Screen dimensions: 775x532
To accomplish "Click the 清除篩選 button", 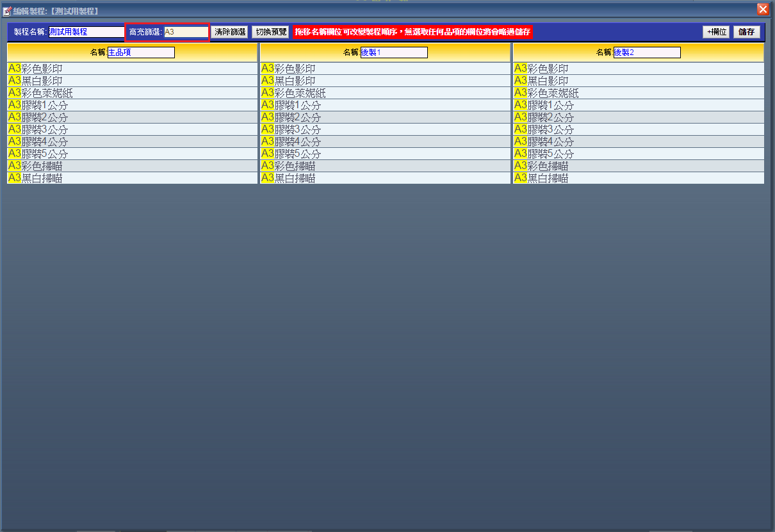I will pyautogui.click(x=230, y=31).
